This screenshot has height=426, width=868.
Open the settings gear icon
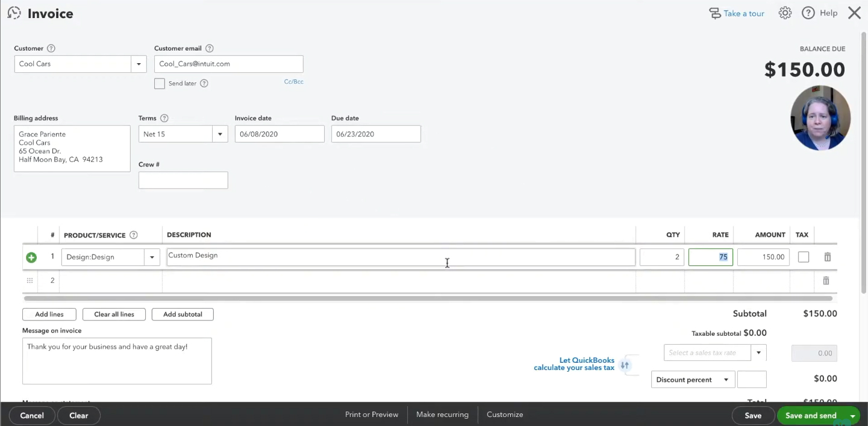pos(785,13)
